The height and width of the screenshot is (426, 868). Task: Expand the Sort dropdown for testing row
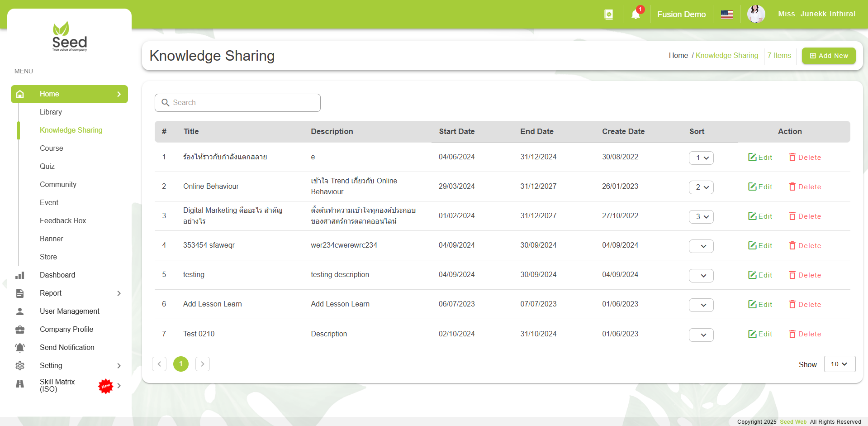(x=701, y=276)
